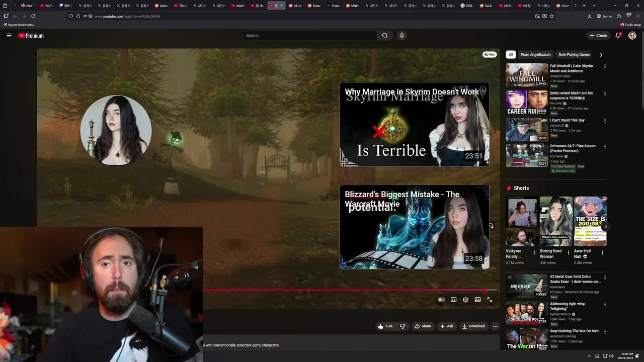The width and height of the screenshot is (644, 362).
Task: Open I Can't Stand This Guy thumbnail
Action: point(527,129)
